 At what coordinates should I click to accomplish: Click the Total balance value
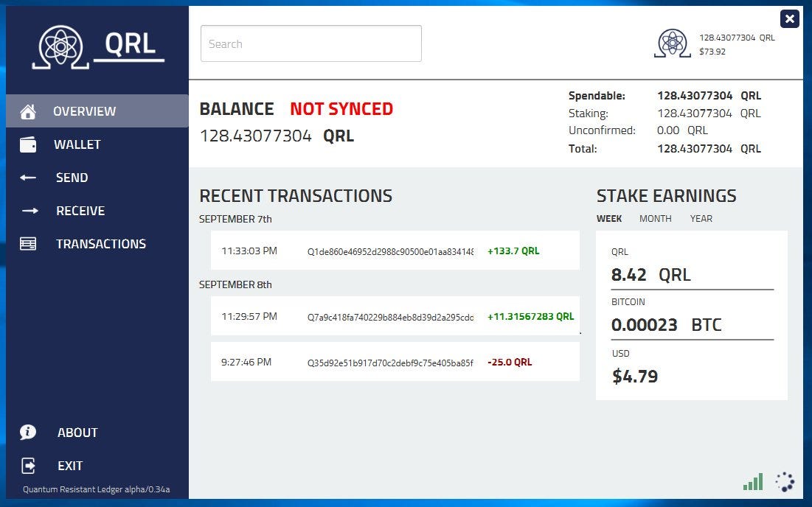[709, 148]
